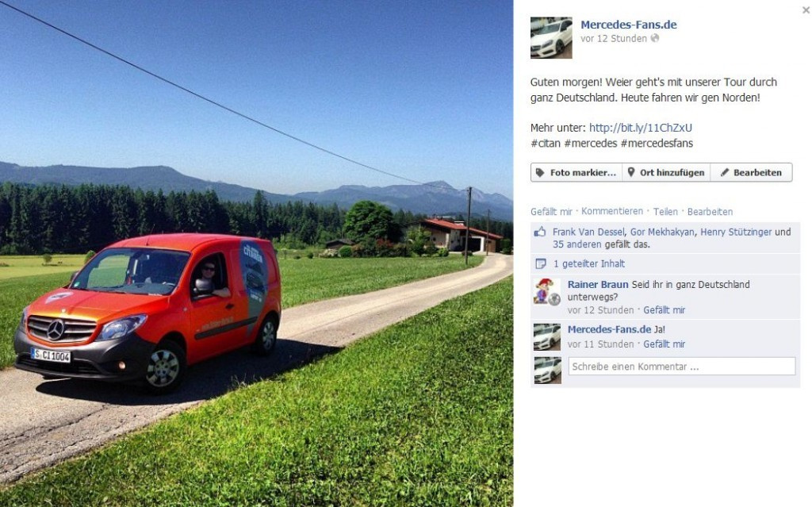Click the Ort hinzufügen location button
This screenshot has height=507, width=812.
(x=666, y=173)
